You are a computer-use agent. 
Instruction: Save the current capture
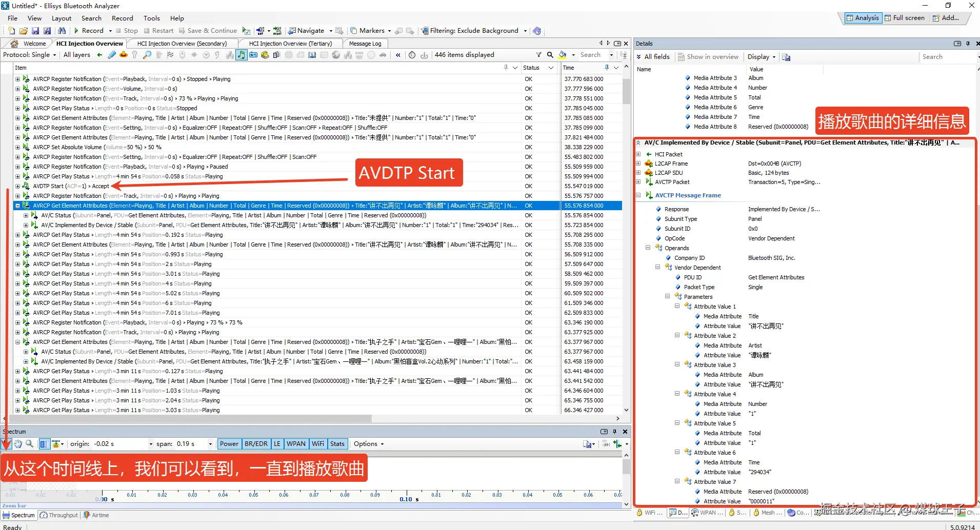pyautogui.click(x=35, y=31)
